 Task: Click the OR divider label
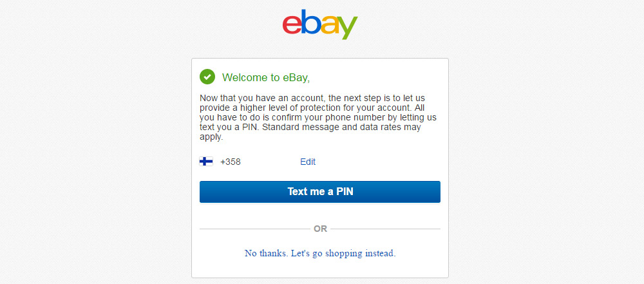[x=320, y=229]
